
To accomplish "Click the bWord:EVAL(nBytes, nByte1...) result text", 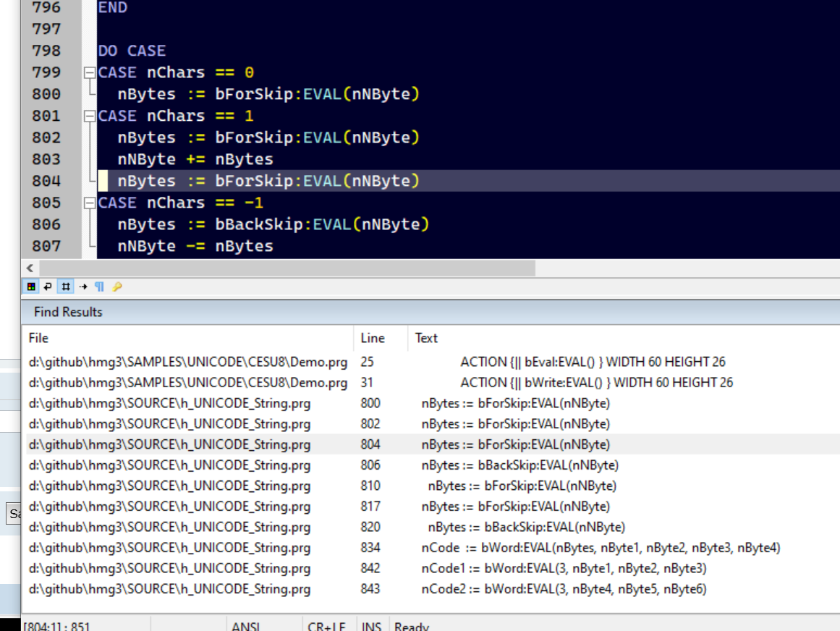I will coord(601,548).
